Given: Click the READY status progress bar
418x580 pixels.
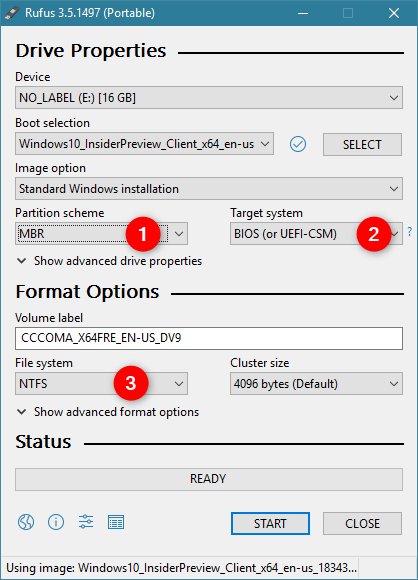Looking at the screenshot, I should pos(209,479).
